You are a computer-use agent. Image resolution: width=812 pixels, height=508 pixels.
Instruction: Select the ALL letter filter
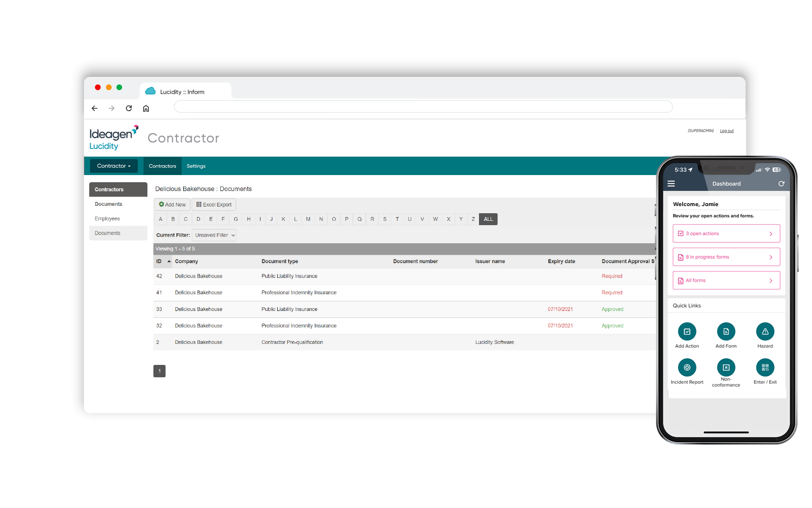[488, 219]
